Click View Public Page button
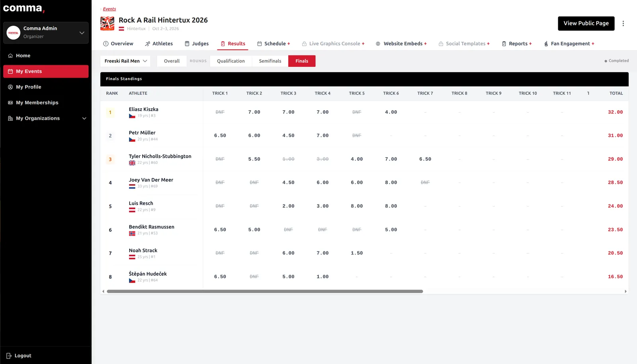This screenshot has width=637, height=364. pos(586,23)
